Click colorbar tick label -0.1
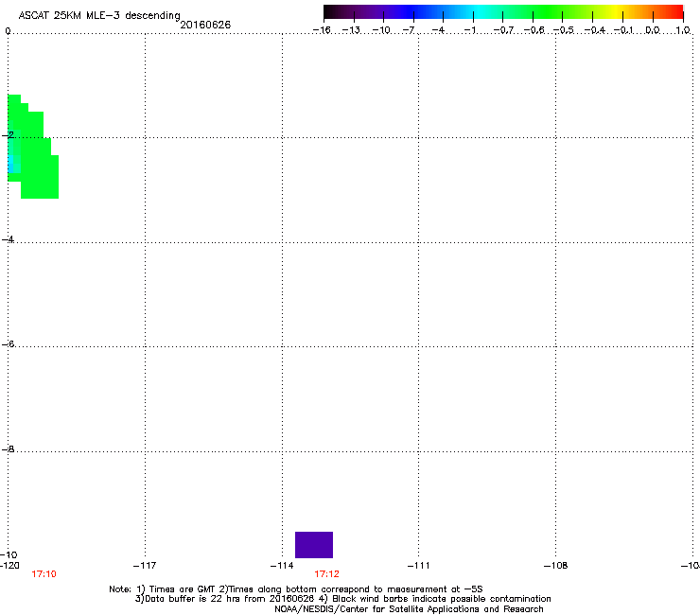The width and height of the screenshot is (700, 615). click(623, 30)
